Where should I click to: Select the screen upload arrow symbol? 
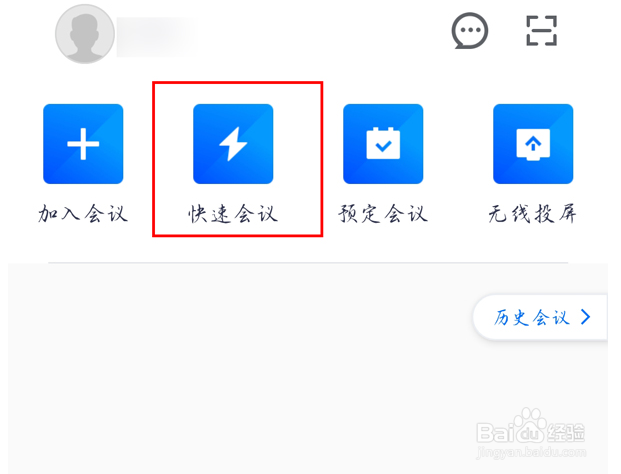tap(533, 145)
